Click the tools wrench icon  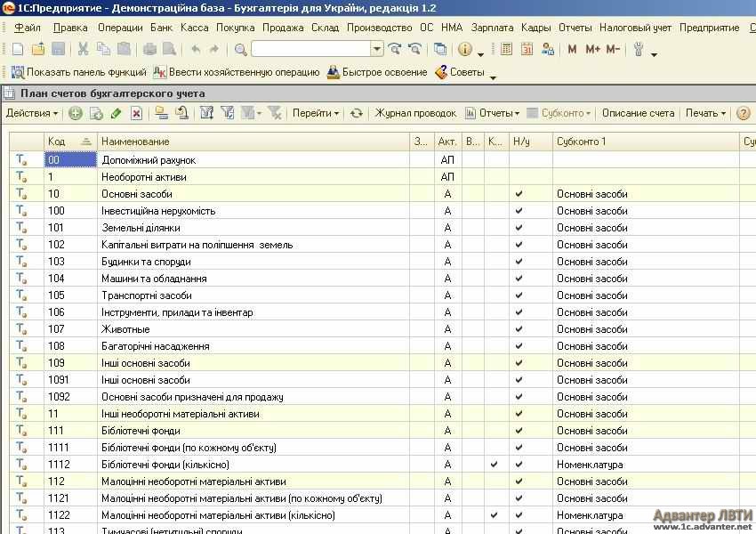pyautogui.click(x=639, y=49)
